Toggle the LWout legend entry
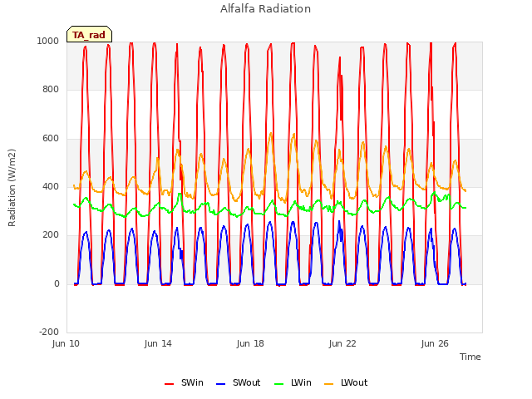Screen dimensions: 532x399 [346, 382]
